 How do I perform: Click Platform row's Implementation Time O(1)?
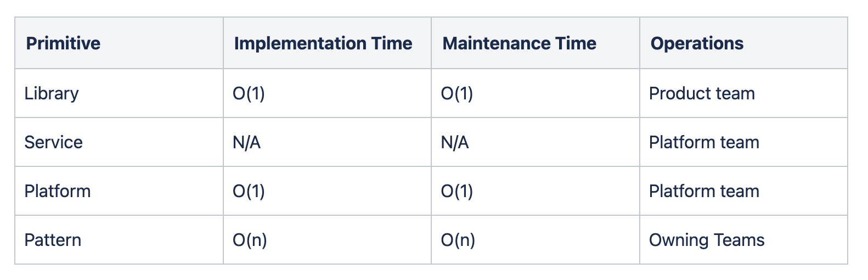[x=249, y=191]
